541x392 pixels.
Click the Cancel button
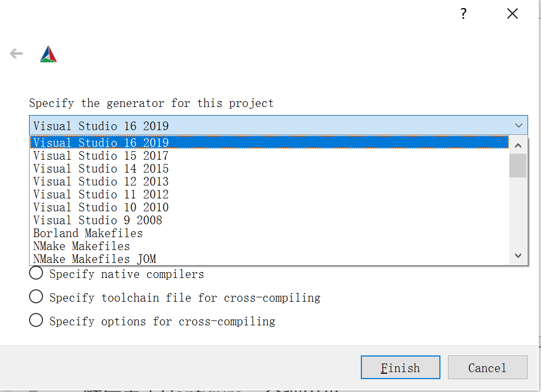click(x=487, y=367)
